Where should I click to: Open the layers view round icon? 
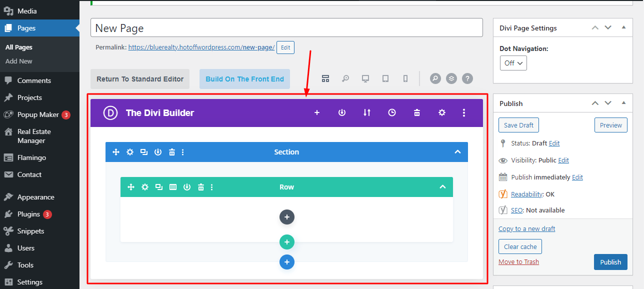(x=451, y=78)
